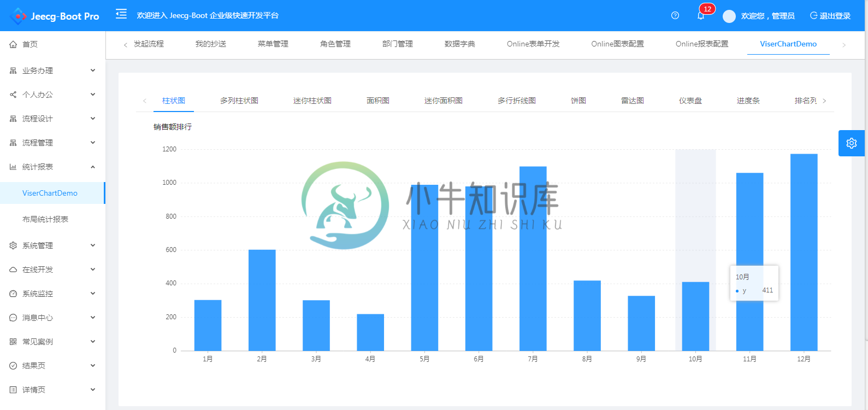Image resolution: width=868 pixels, height=410 pixels.
Task: Expand the 消息中心 submenu chevron
Action: click(93, 318)
